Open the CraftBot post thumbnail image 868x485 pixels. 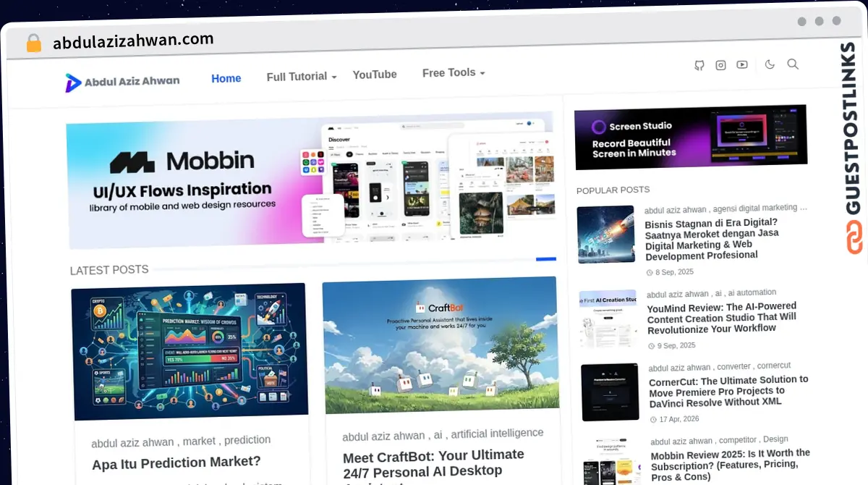(x=441, y=345)
